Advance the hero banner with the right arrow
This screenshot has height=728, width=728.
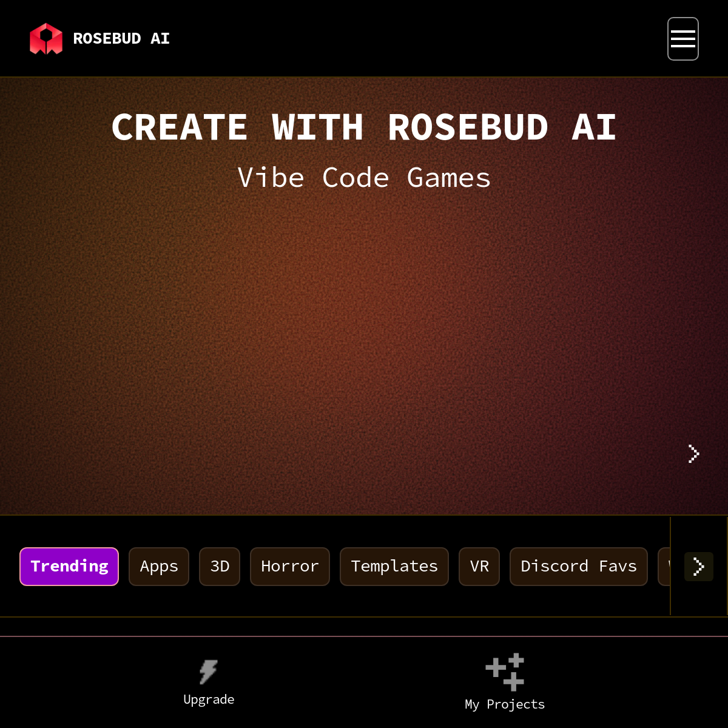693,454
